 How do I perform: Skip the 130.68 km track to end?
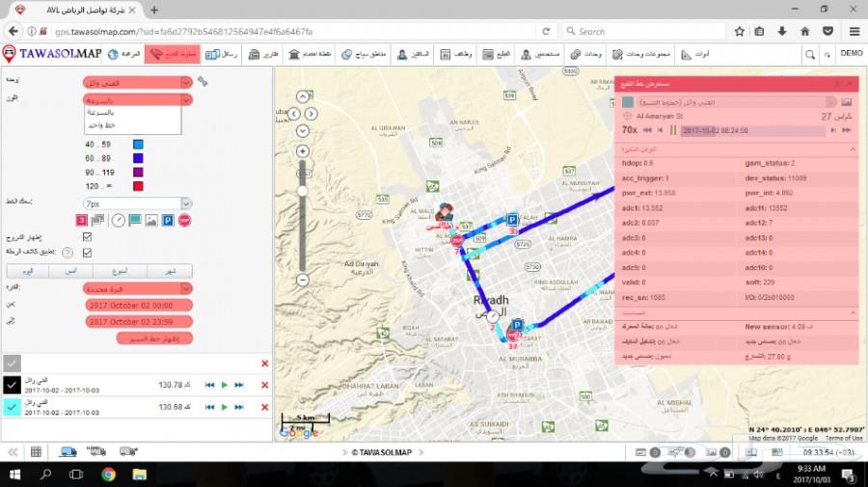tap(239, 407)
